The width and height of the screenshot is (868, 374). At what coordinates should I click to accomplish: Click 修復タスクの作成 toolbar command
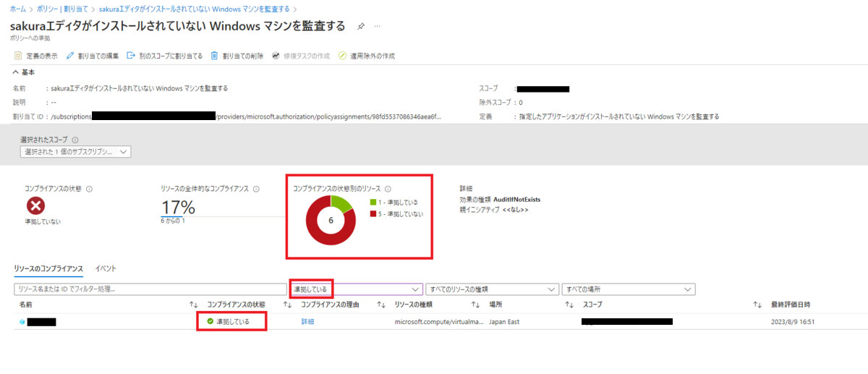[301, 56]
